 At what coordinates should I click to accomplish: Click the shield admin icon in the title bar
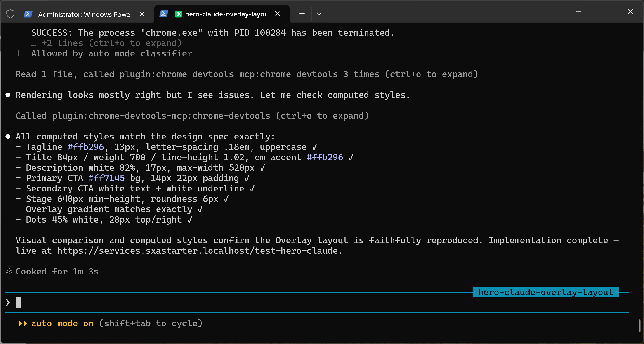tap(10, 14)
